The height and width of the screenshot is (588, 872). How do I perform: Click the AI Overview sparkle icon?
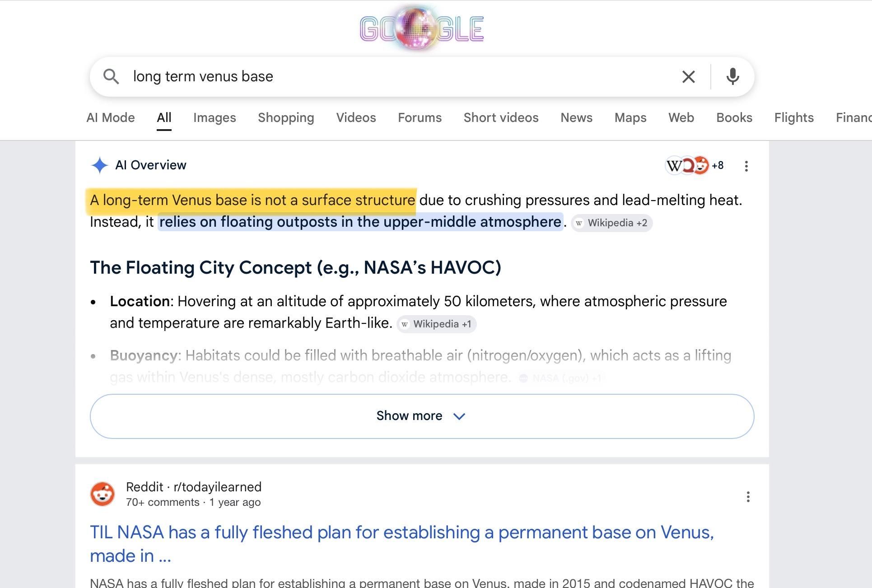point(99,165)
